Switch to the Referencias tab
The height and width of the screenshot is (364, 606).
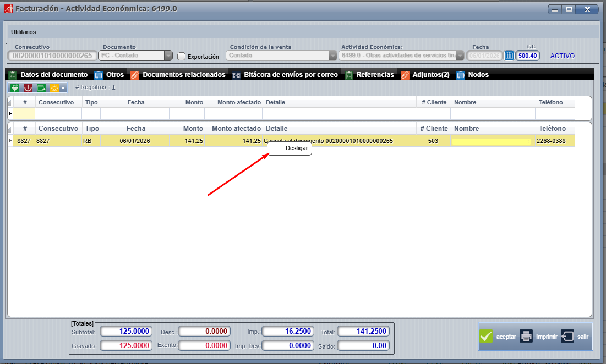coord(374,75)
